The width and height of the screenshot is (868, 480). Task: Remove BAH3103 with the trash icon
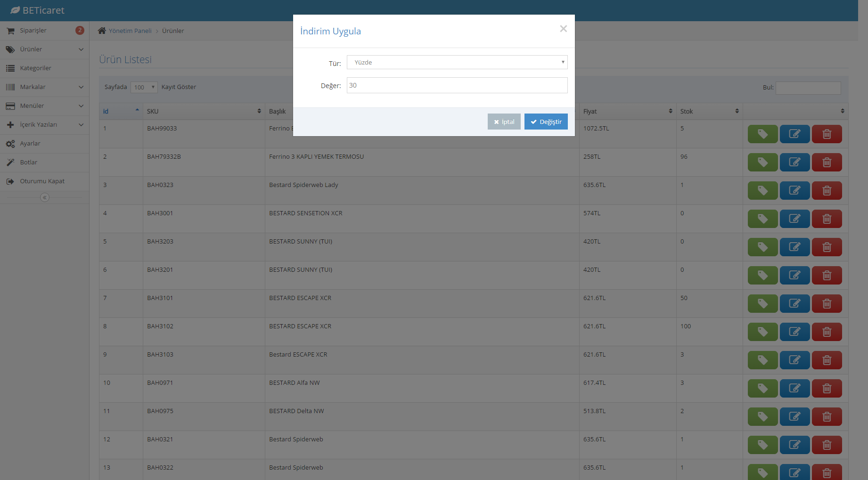click(827, 360)
